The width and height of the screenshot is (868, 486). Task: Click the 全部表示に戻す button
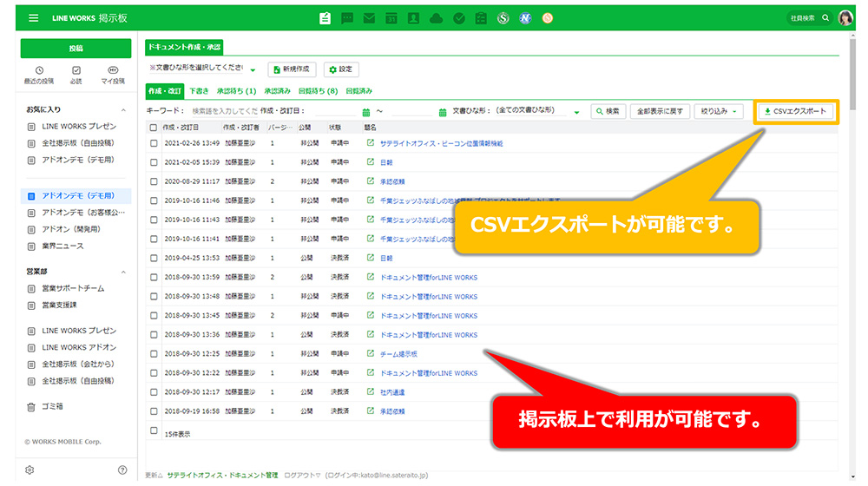[x=660, y=111]
